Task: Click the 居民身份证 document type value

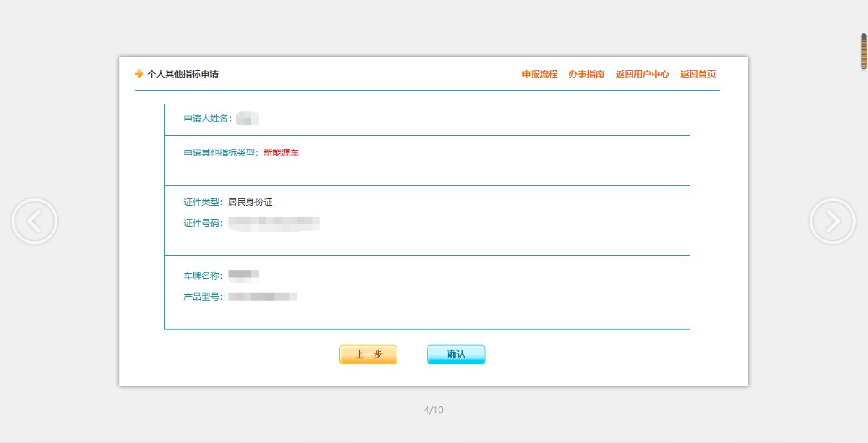Action: 250,202
